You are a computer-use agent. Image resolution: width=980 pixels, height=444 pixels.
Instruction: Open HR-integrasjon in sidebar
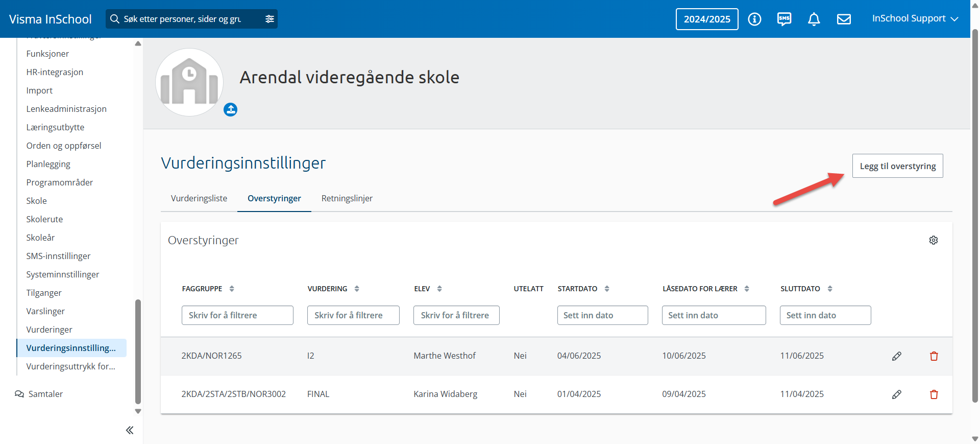click(x=55, y=72)
